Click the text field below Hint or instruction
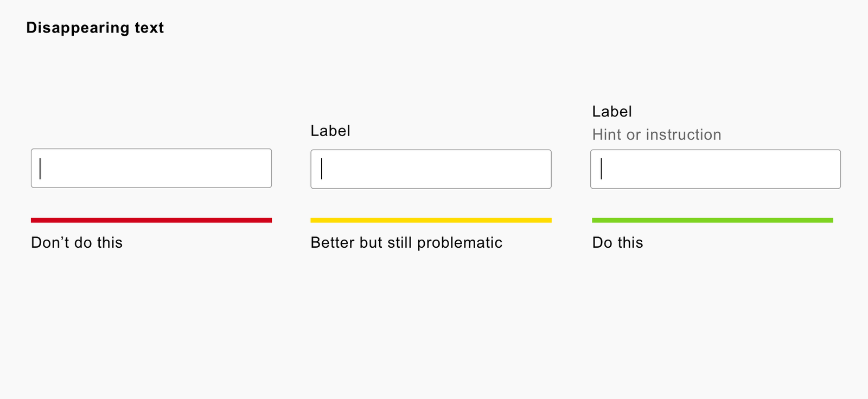This screenshot has height=399, width=868. coord(715,169)
